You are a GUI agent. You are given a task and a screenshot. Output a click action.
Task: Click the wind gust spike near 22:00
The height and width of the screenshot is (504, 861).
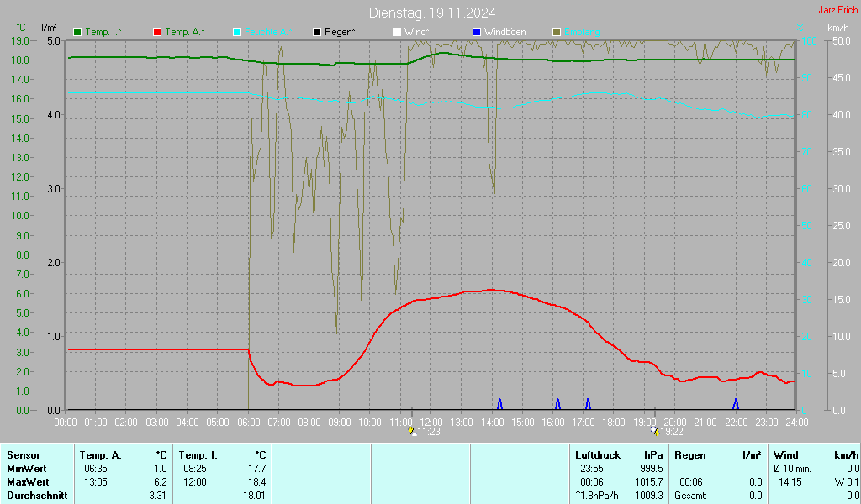[x=736, y=404]
